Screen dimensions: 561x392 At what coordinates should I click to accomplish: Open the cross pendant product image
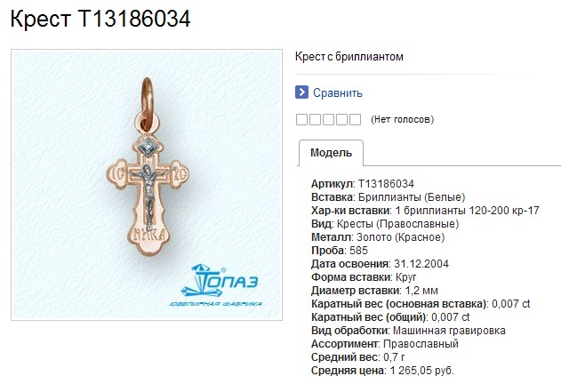147,185
